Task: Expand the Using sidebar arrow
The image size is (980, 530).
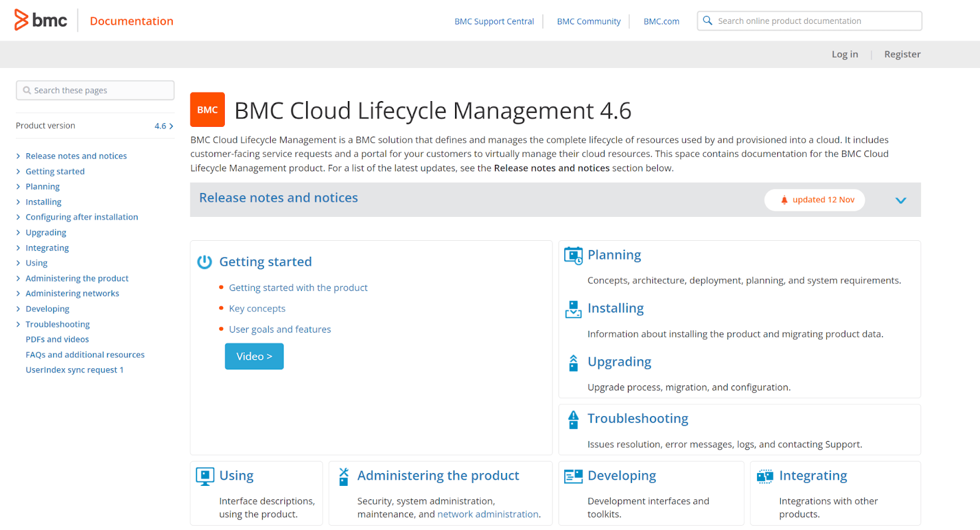Action: coord(18,263)
